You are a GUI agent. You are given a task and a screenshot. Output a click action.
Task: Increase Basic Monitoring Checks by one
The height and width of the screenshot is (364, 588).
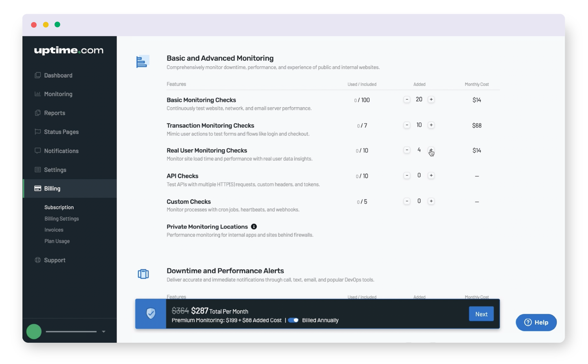click(x=431, y=100)
